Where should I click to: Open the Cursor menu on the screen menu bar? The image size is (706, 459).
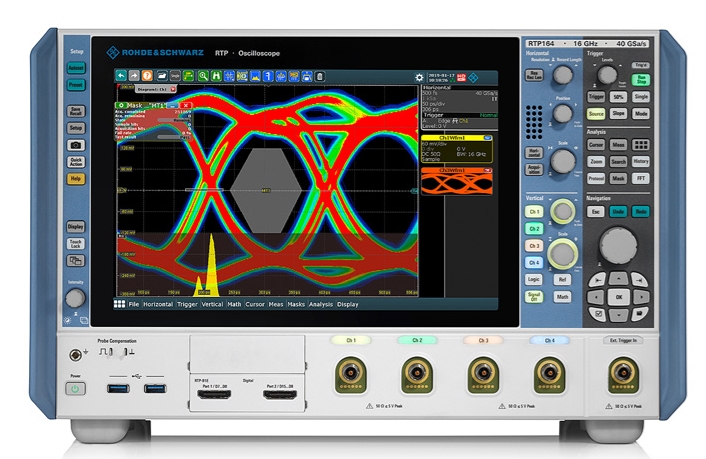[x=255, y=303]
